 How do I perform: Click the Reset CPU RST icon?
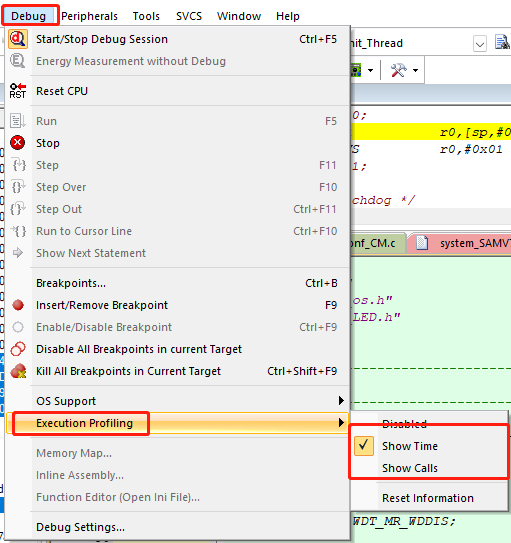(18, 91)
